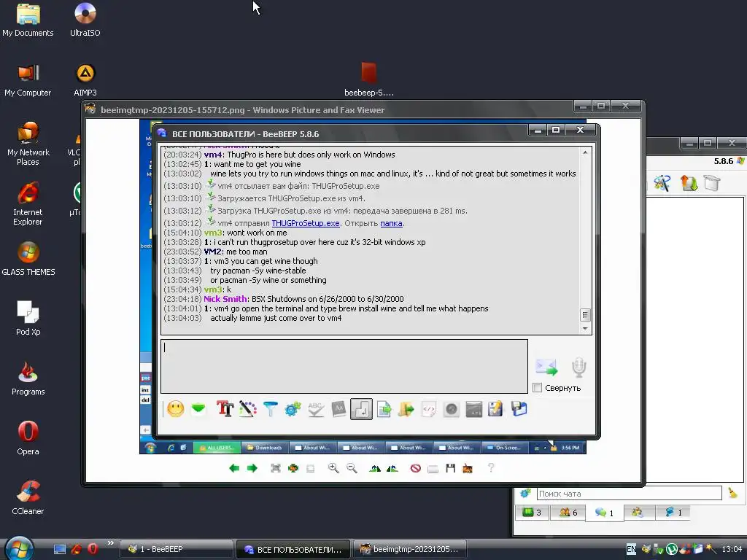
Task: Switch to the users tab showing 6
Action: click(568, 513)
